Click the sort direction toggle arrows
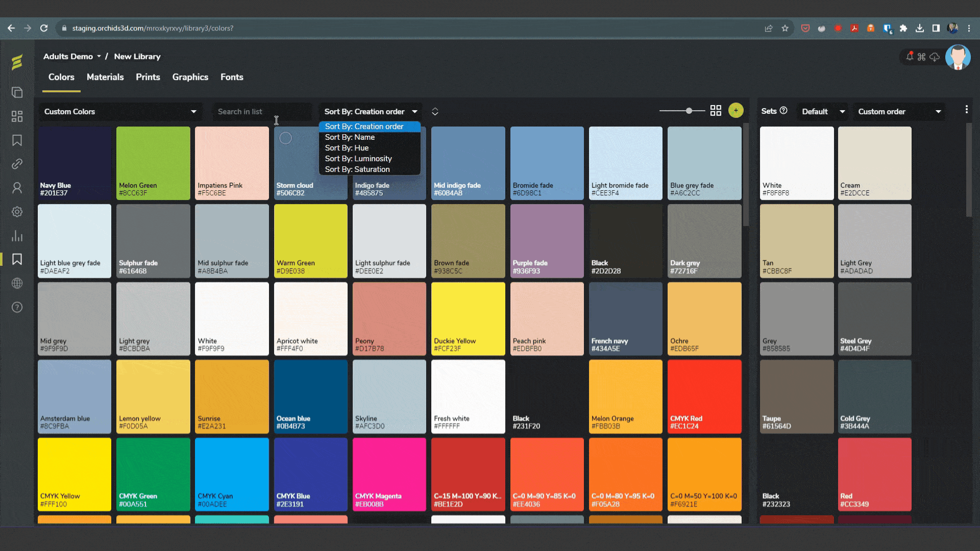This screenshot has height=551, width=980. (x=435, y=112)
